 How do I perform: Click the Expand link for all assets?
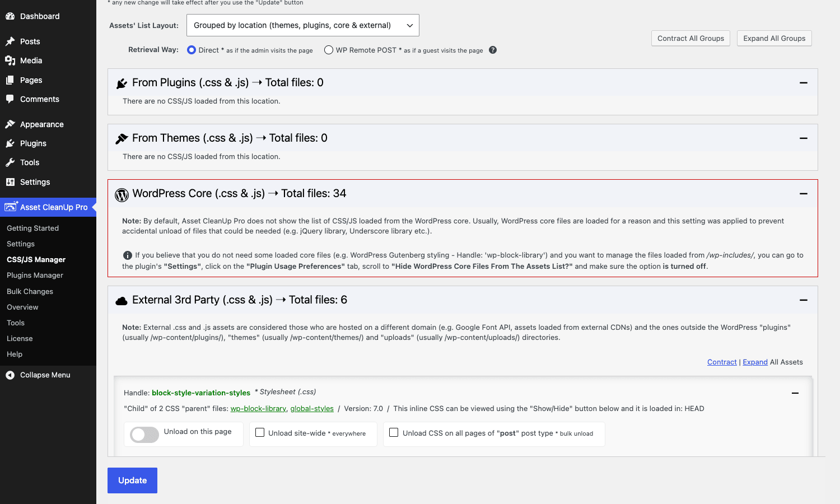(x=755, y=362)
